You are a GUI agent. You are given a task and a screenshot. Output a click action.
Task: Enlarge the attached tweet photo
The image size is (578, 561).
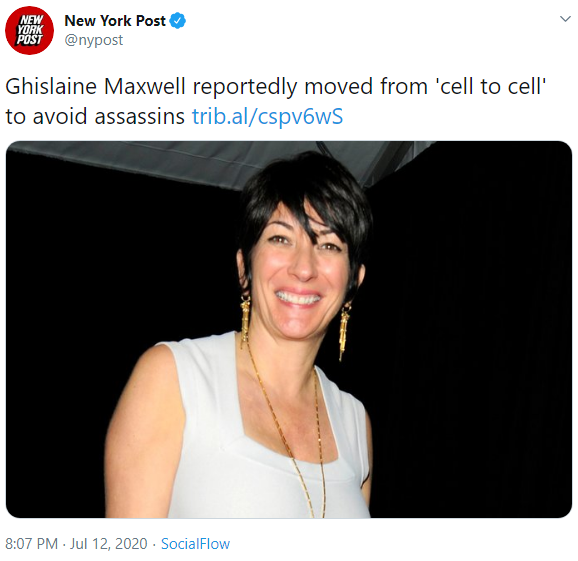point(289,329)
